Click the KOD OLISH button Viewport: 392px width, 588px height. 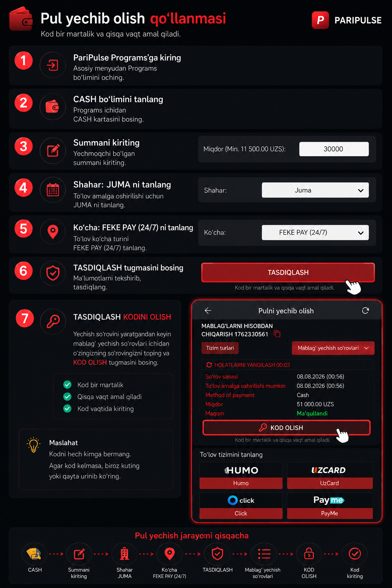286,428
